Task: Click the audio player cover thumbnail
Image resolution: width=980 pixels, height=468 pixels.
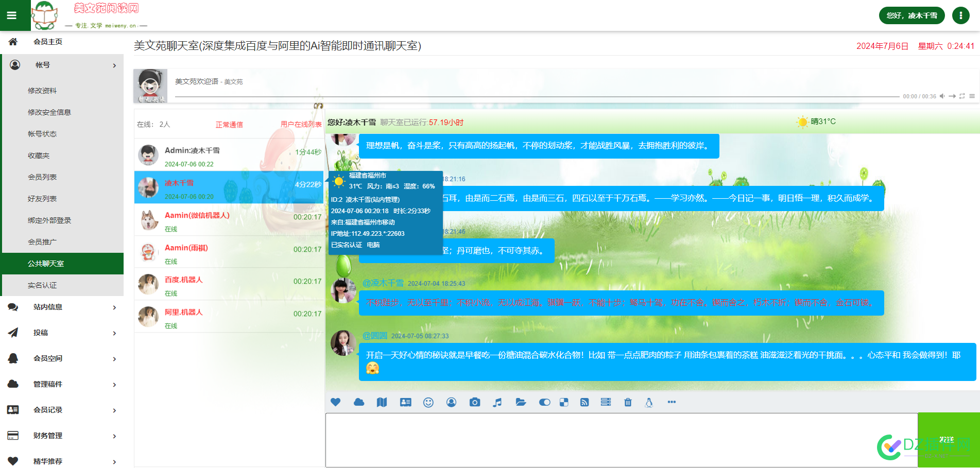Action: click(x=150, y=86)
